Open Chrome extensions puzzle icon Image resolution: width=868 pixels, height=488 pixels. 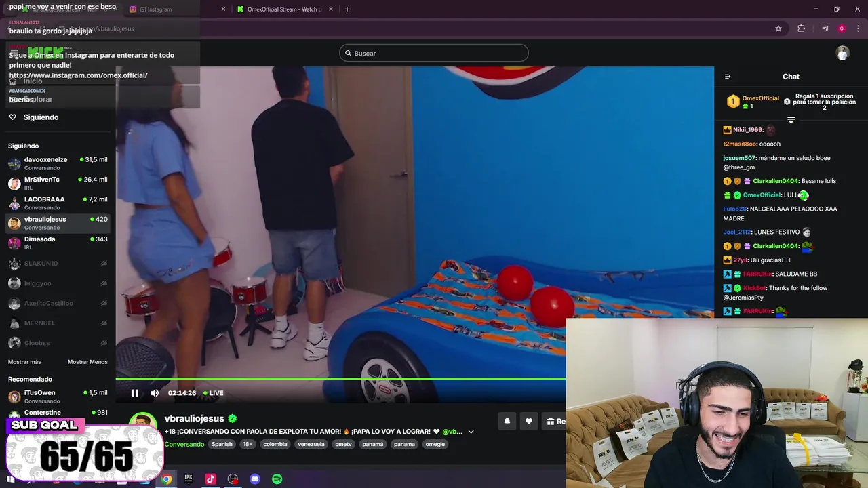[802, 28]
